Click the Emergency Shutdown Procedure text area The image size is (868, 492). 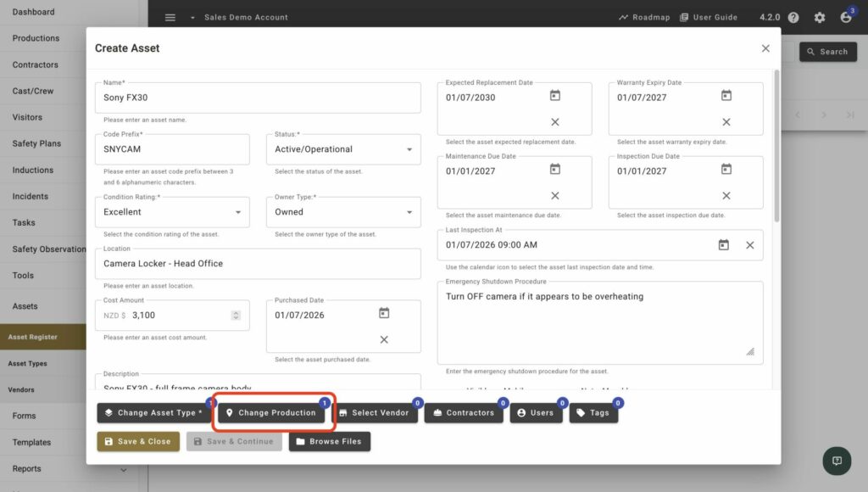(600, 322)
